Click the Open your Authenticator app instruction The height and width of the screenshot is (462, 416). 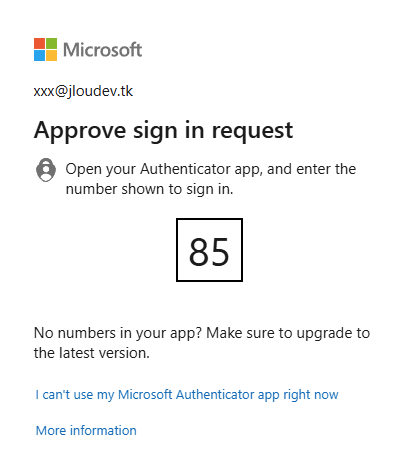point(211,169)
